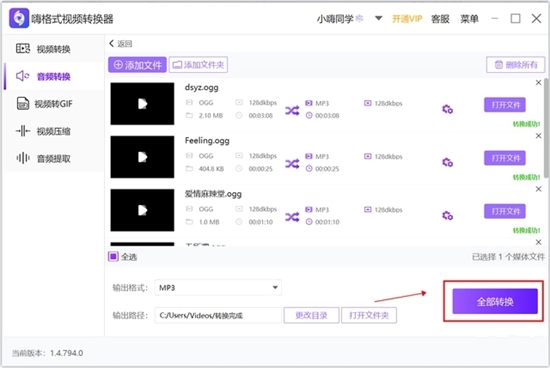Play the Feeling.ogg preview thumbnail
Screen dimensions: 550x368
pos(142,157)
